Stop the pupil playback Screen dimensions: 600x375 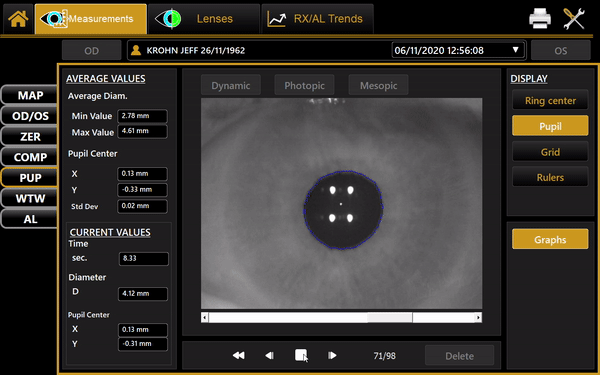301,355
